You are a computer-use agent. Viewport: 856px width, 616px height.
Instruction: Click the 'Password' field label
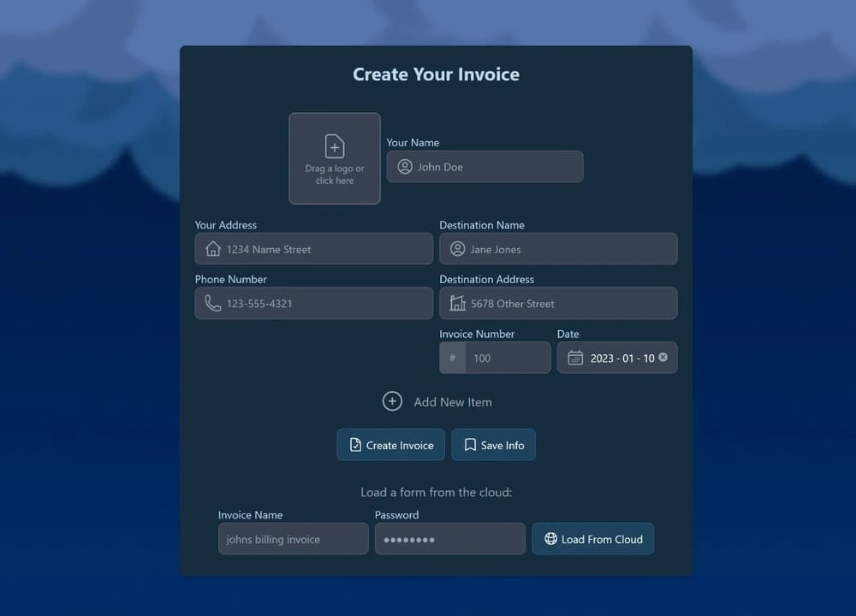[x=396, y=515]
